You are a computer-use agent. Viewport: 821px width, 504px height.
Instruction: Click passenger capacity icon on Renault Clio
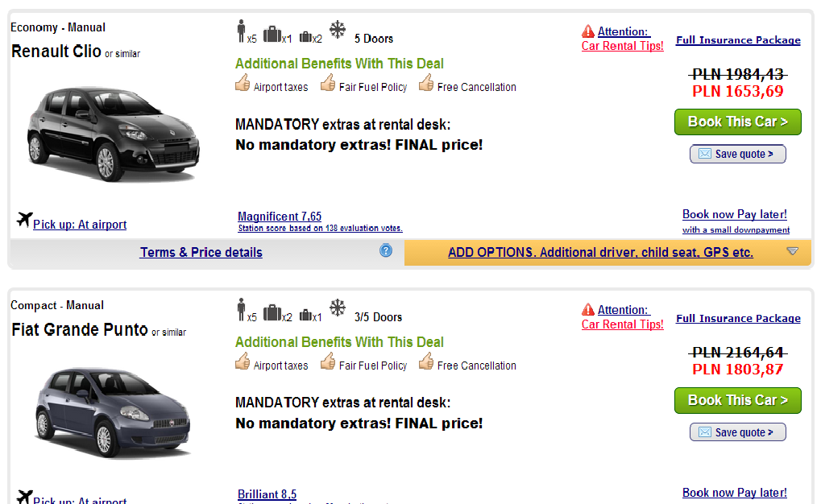point(241,31)
